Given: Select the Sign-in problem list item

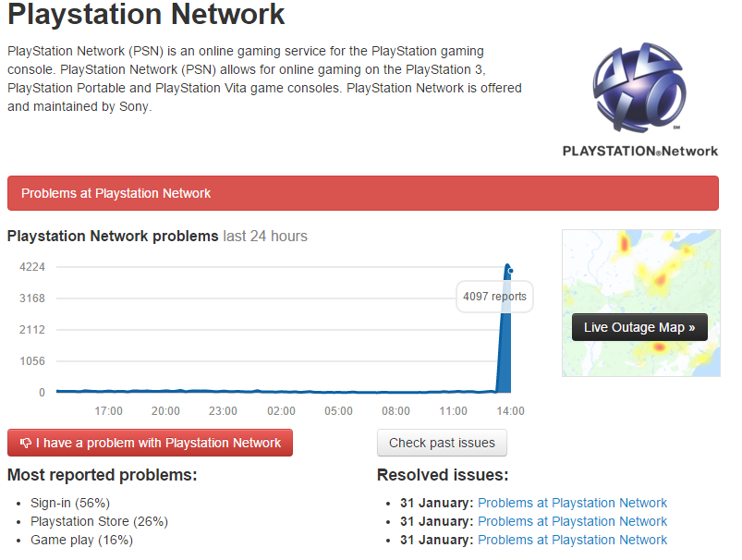Looking at the screenshot, I should point(71,503).
